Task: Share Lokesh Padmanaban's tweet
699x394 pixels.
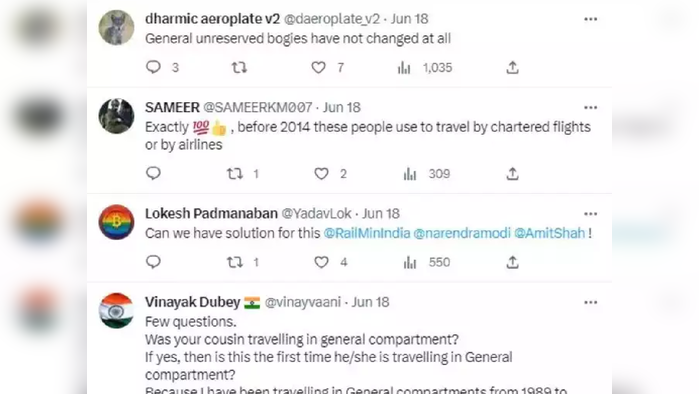Action: 512,262
